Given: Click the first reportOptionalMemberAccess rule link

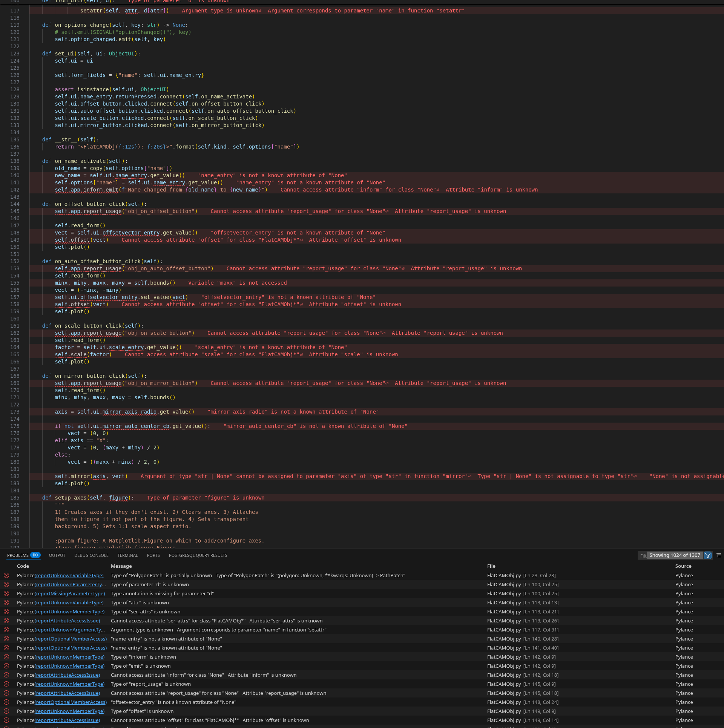Looking at the screenshot, I should click(71, 639).
